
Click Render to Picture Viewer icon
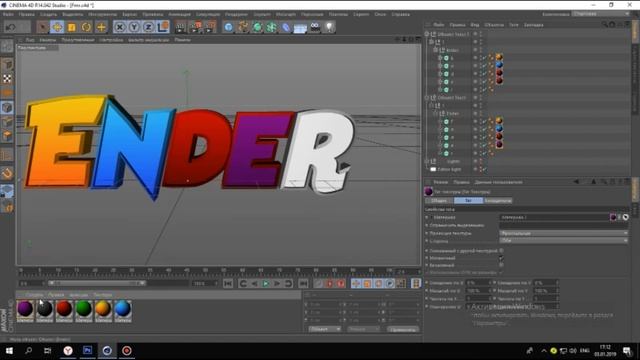[x=196, y=27]
